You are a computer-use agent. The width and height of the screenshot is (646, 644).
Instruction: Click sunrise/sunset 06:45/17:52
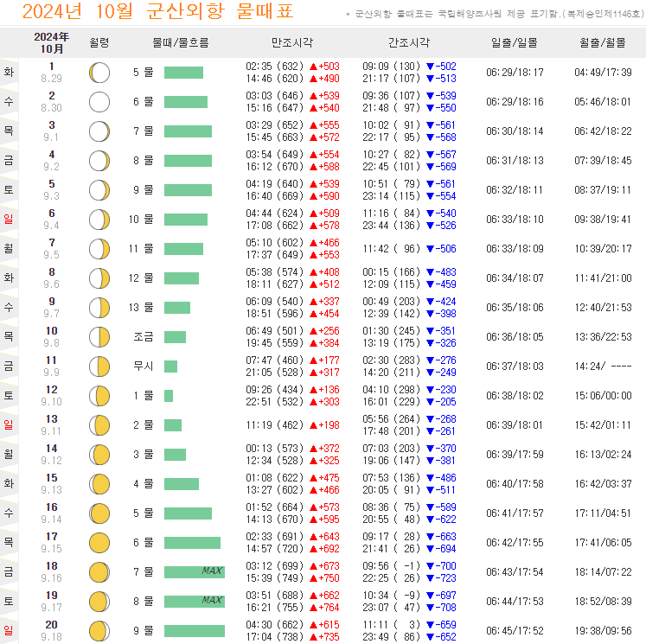tap(515, 631)
